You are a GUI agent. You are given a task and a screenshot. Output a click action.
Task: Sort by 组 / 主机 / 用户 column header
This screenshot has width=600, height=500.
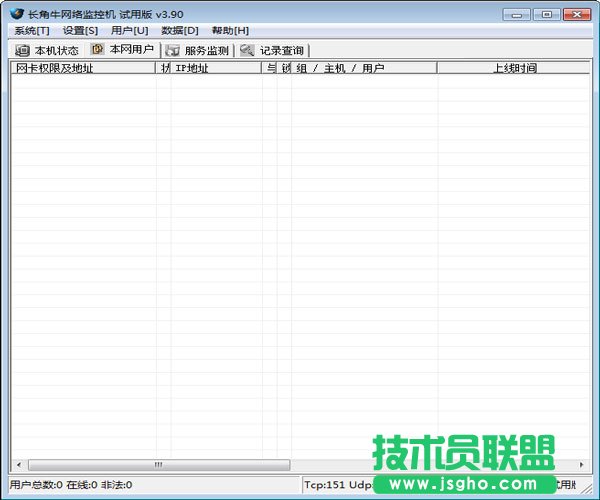[x=364, y=68]
